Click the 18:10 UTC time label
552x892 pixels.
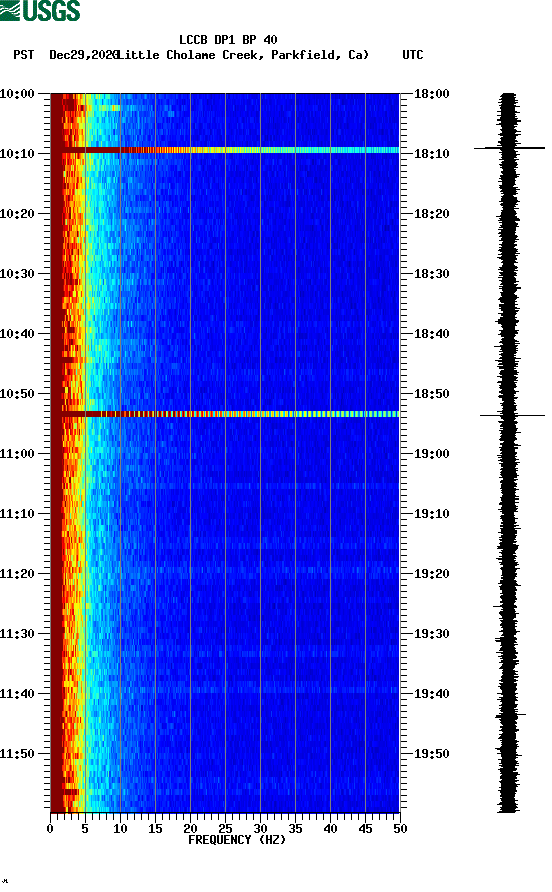[431, 154]
